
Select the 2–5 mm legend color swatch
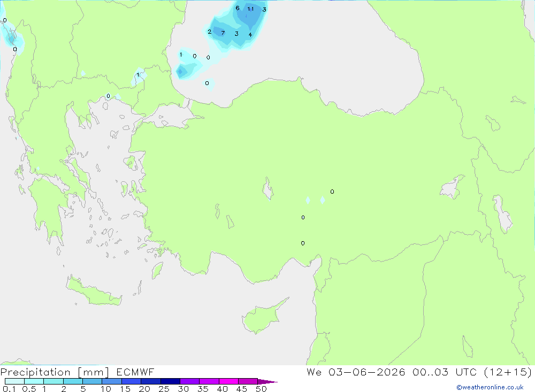[x=73, y=381]
